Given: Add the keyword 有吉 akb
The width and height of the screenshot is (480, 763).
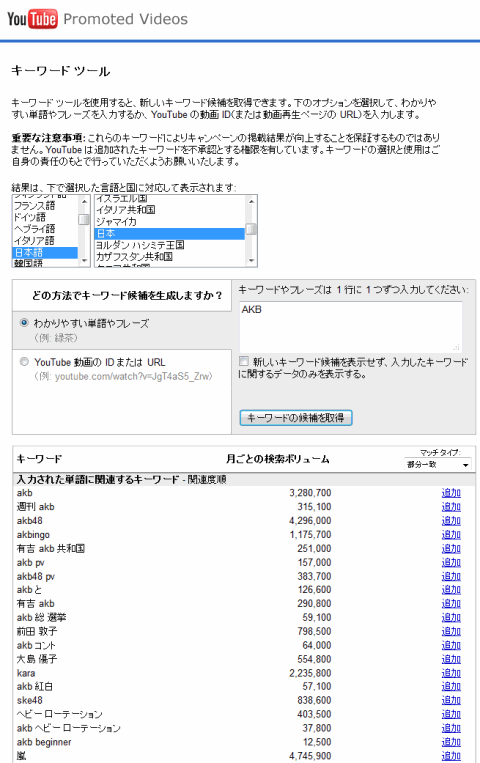Looking at the screenshot, I should click(x=451, y=603).
